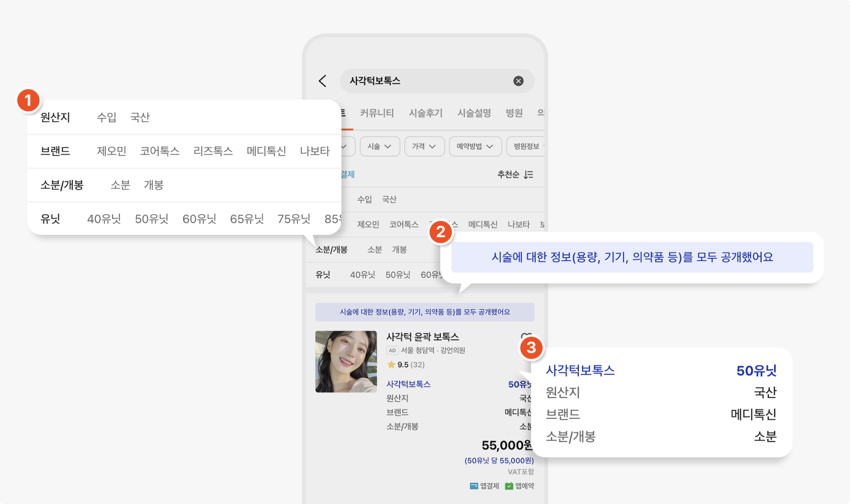Click the 앱예약 calendar icon

click(x=509, y=486)
